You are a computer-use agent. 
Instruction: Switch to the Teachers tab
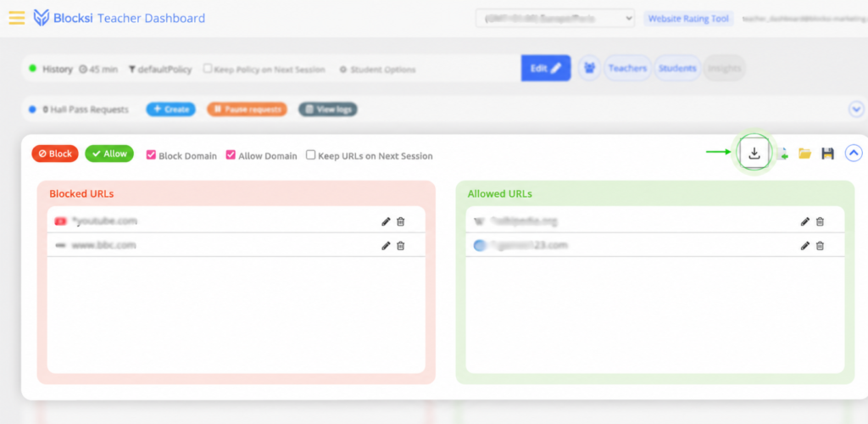pos(628,68)
